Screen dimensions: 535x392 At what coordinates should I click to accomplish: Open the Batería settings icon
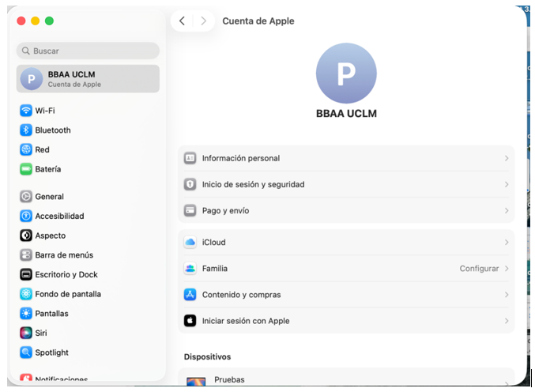[x=26, y=169]
